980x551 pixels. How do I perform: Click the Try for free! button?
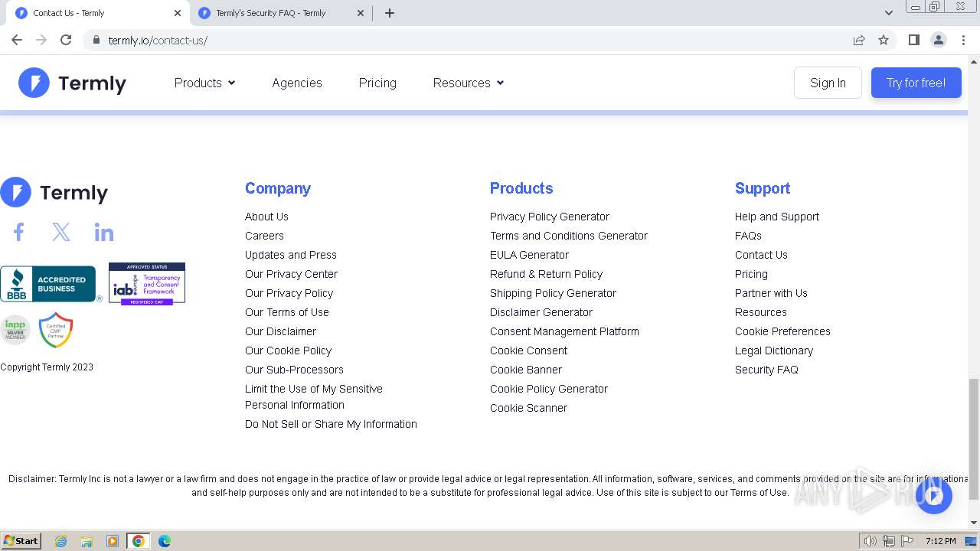tap(916, 83)
